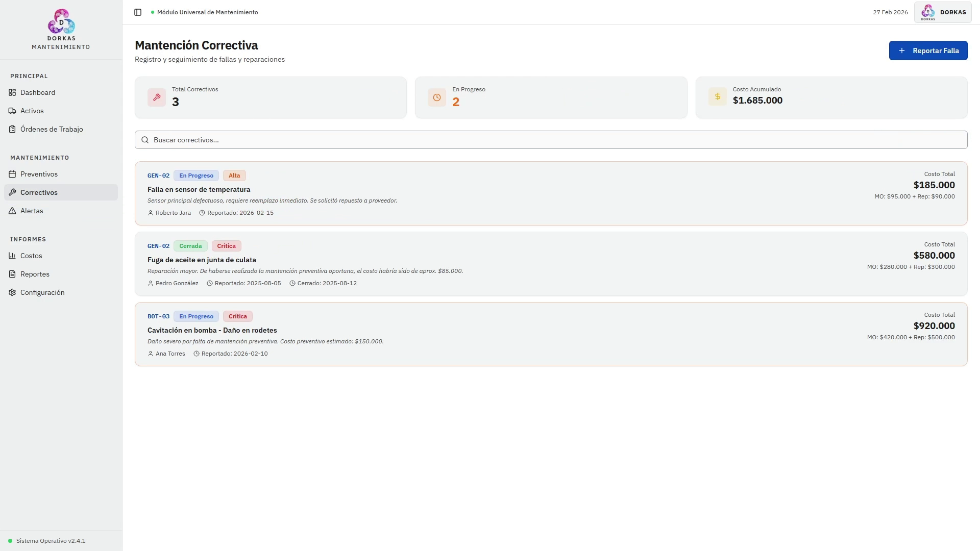Viewport: 980px width, 551px height.
Task: Open the Alertas menu item
Action: tap(32, 211)
